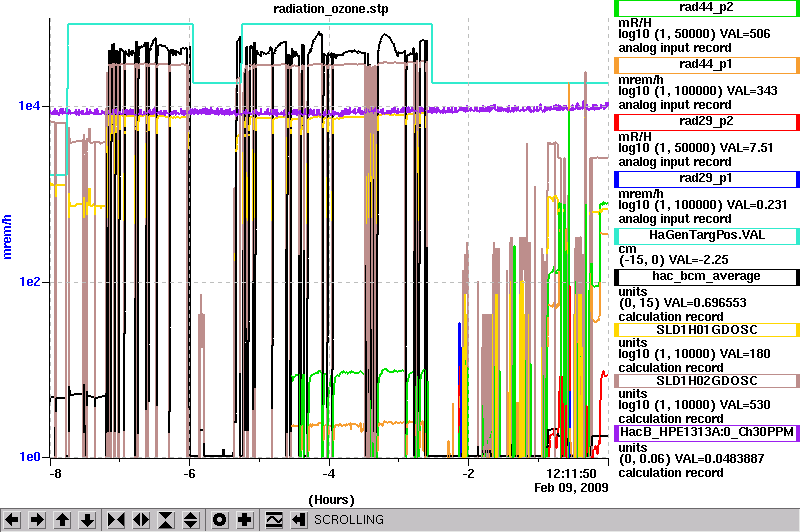Click the (-15, 0) VAL=-2.25 reading
This screenshot has height=532, width=800.
(673, 260)
